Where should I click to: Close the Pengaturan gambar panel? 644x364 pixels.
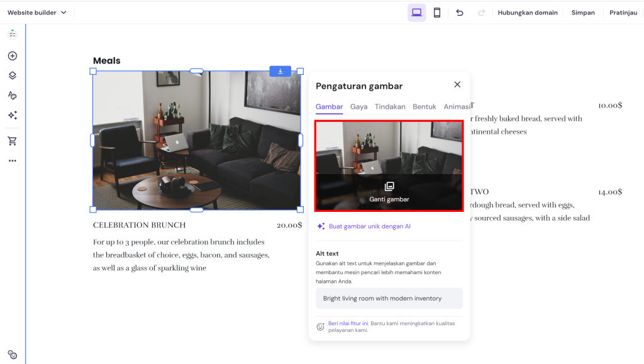pyautogui.click(x=457, y=84)
